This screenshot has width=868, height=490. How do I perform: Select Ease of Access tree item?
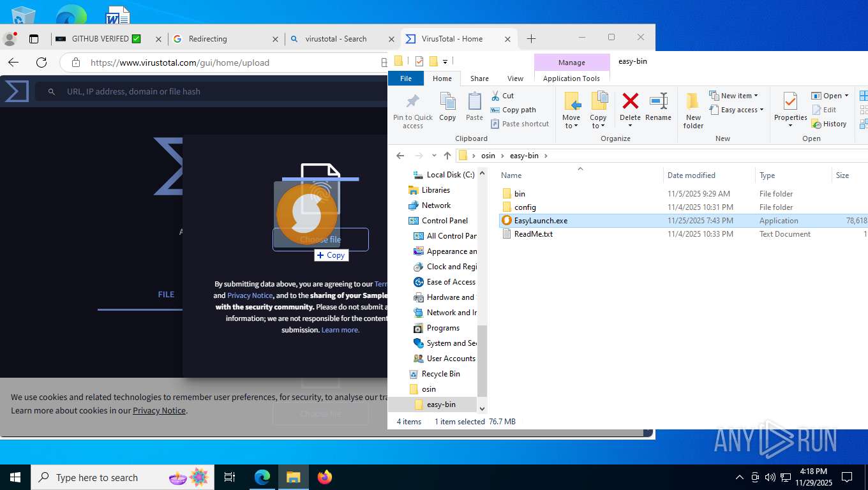point(451,282)
